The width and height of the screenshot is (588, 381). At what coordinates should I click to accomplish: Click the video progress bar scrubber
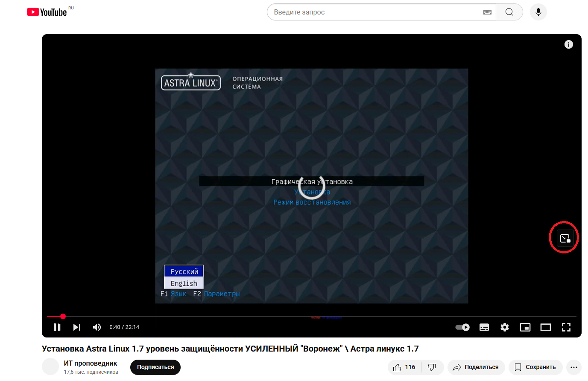click(x=63, y=316)
